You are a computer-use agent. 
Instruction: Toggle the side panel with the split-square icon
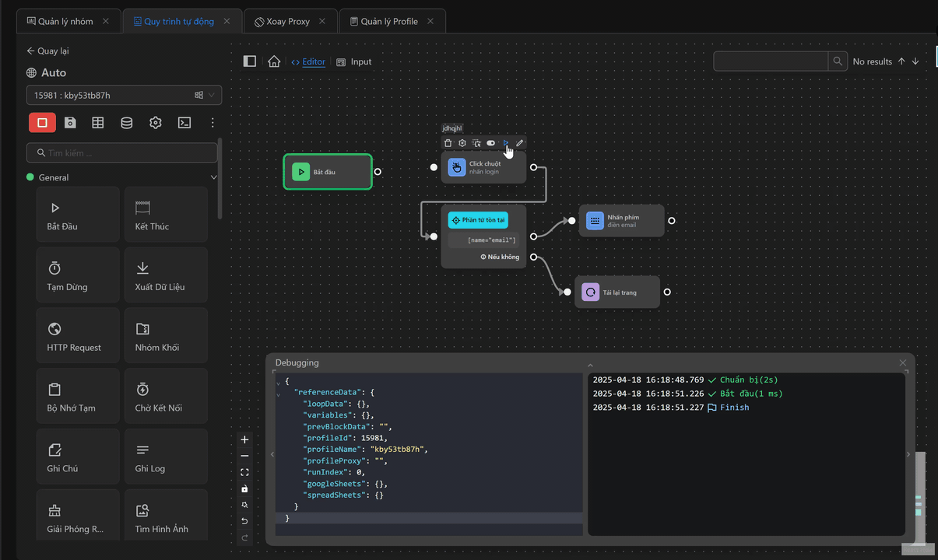249,61
